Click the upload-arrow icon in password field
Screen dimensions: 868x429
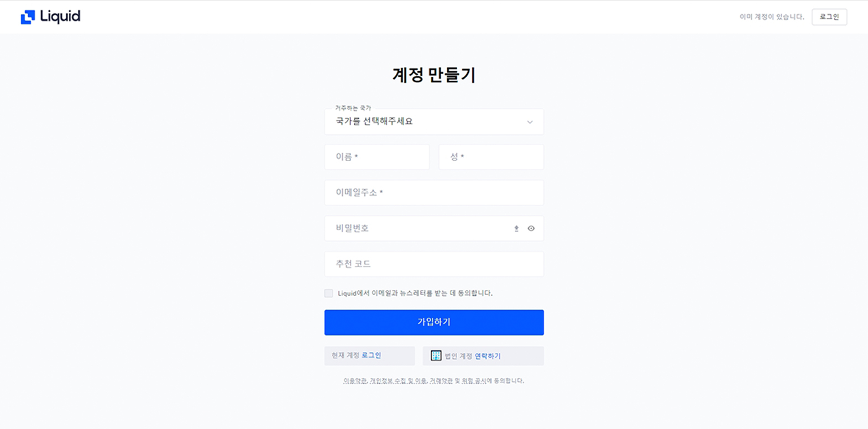pos(516,228)
